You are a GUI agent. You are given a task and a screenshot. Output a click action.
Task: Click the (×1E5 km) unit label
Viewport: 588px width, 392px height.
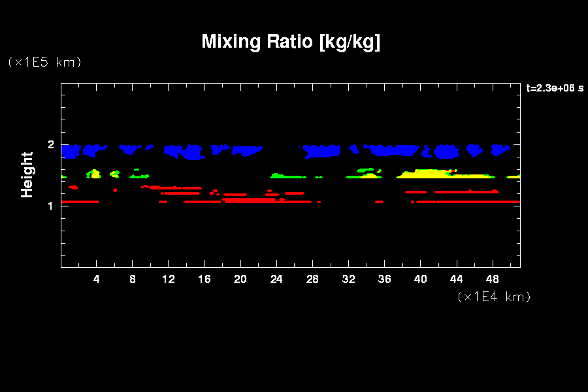(44, 62)
